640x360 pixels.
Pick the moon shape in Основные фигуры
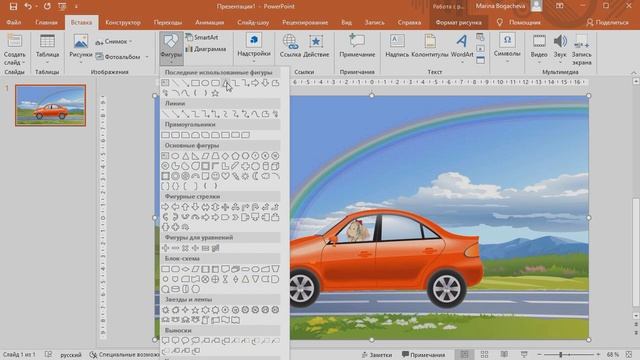pyautogui.click(x=256, y=176)
